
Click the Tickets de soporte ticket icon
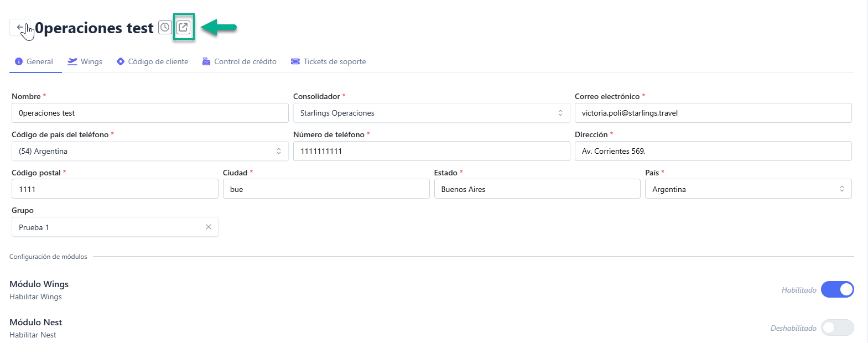pos(295,61)
